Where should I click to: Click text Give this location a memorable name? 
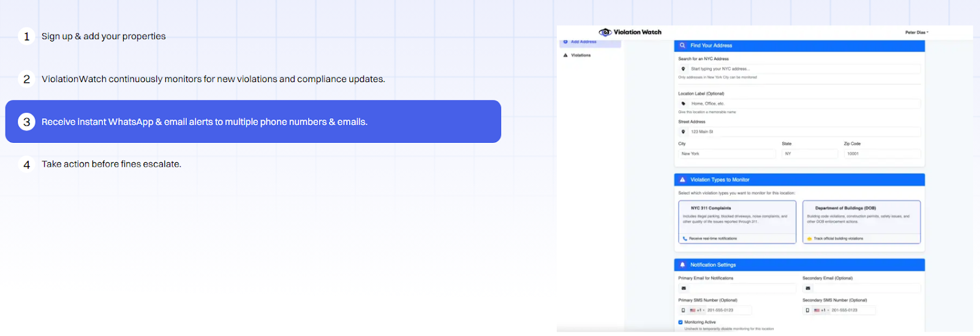pyautogui.click(x=707, y=112)
